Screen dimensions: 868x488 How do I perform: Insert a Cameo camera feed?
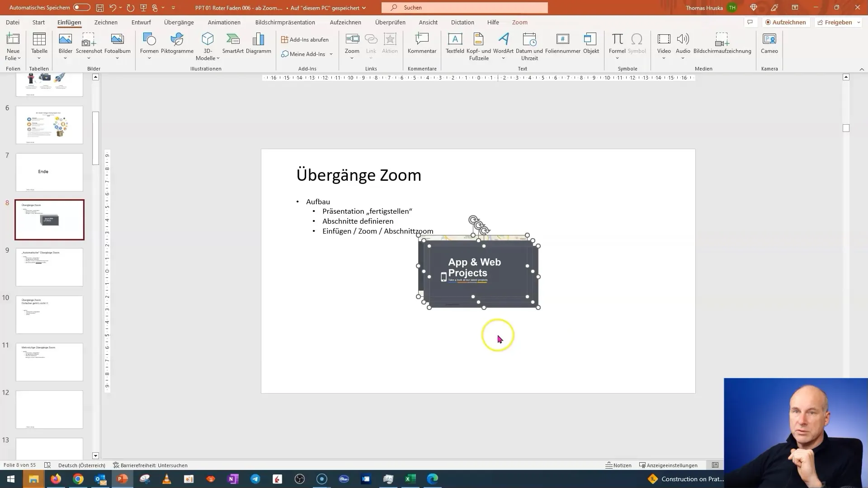coord(769,43)
